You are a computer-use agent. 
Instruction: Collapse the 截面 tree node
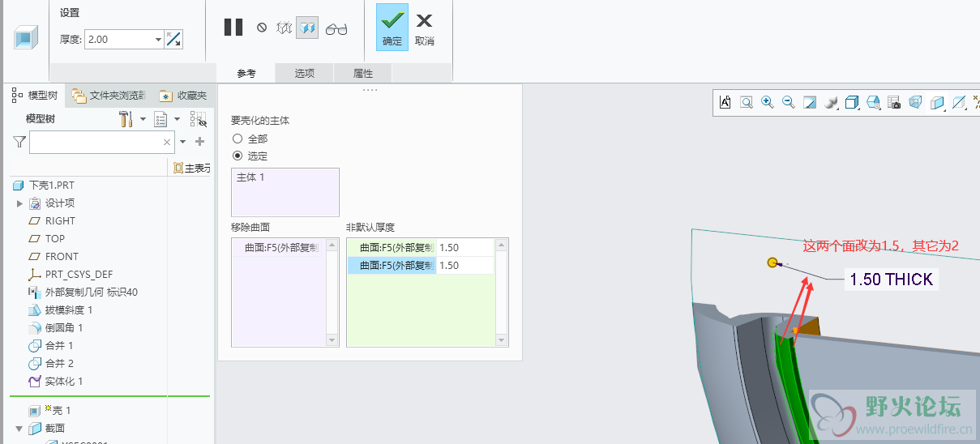pos(19,428)
